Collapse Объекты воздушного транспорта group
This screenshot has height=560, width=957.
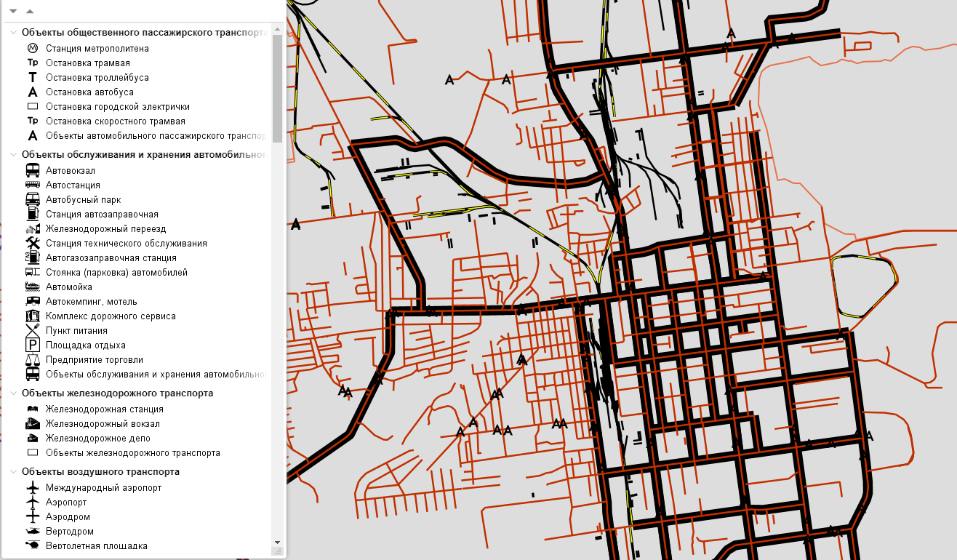tap(13, 472)
